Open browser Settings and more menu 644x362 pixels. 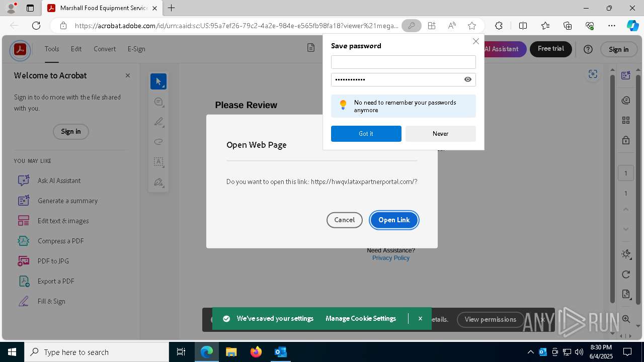(x=612, y=26)
